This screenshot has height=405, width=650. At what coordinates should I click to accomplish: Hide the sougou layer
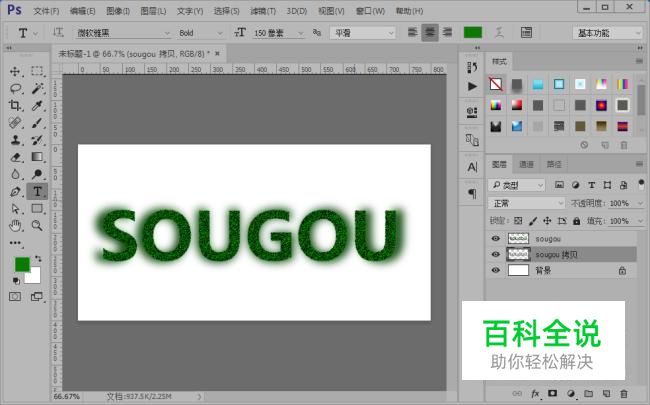495,238
